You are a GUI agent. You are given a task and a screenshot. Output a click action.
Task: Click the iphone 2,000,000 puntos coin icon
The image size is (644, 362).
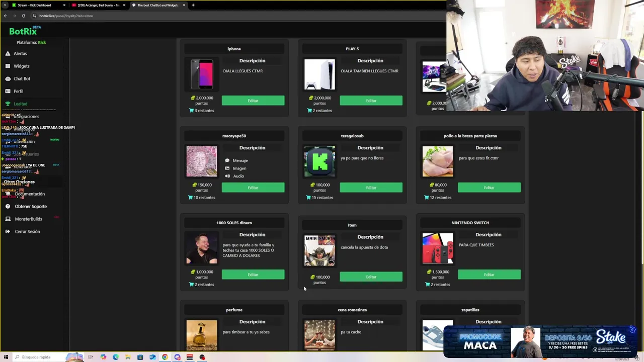(193, 98)
